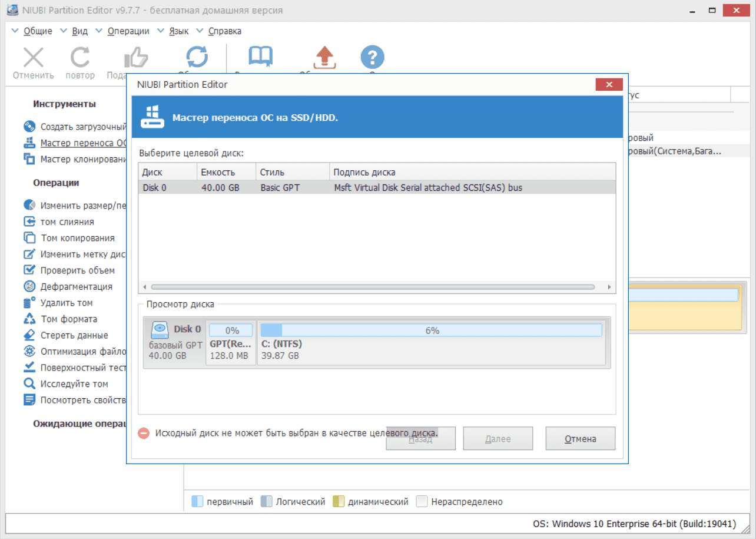Open the Общие menu
The width and height of the screenshot is (756, 539).
(38, 31)
